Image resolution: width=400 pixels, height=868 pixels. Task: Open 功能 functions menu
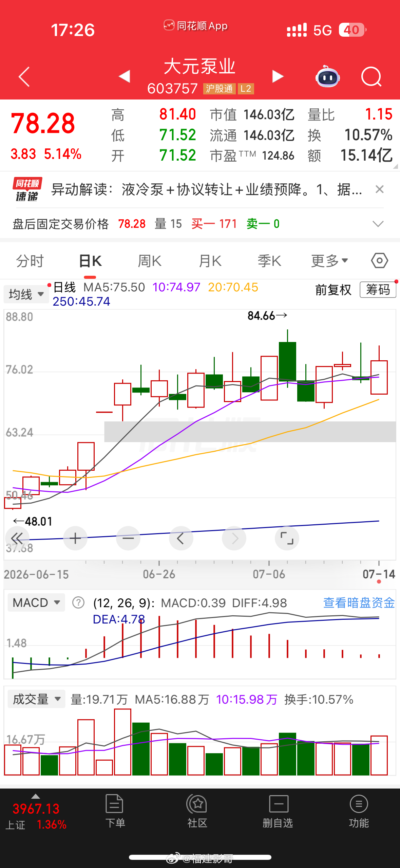(359, 811)
